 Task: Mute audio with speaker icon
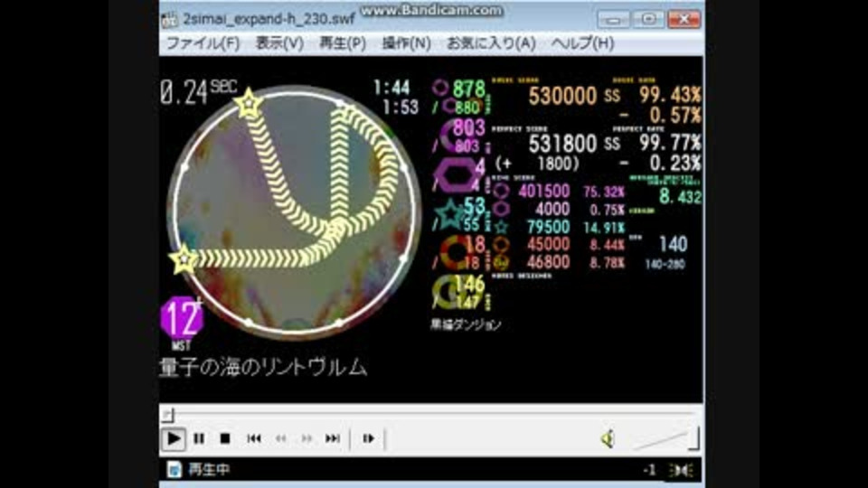click(608, 439)
